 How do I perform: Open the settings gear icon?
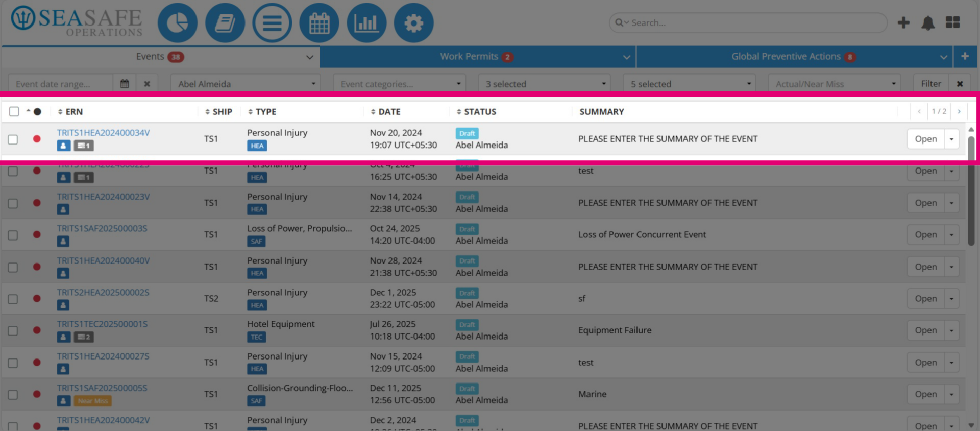click(x=413, y=23)
